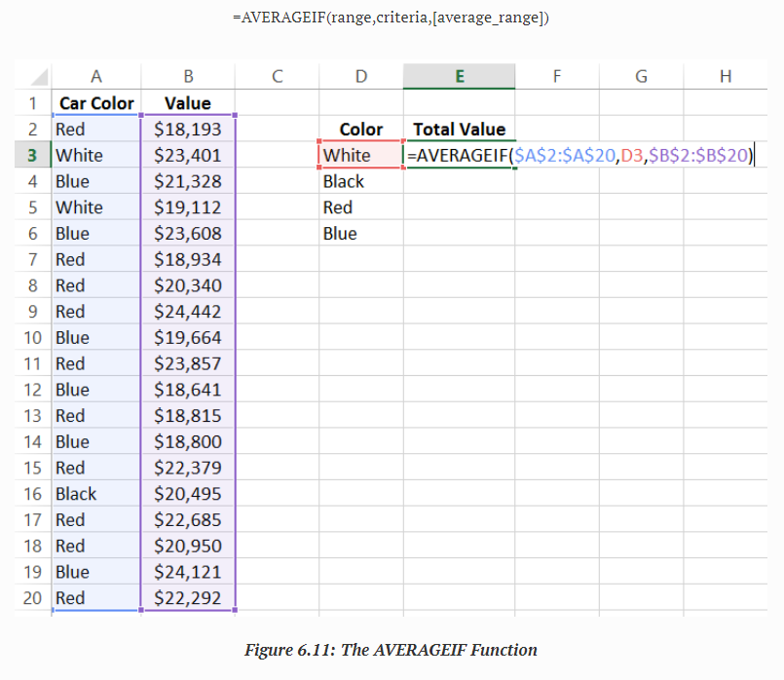Viewport: 784px width, 680px height.
Task: Click the select-all corner triangle
Action: click(x=37, y=77)
